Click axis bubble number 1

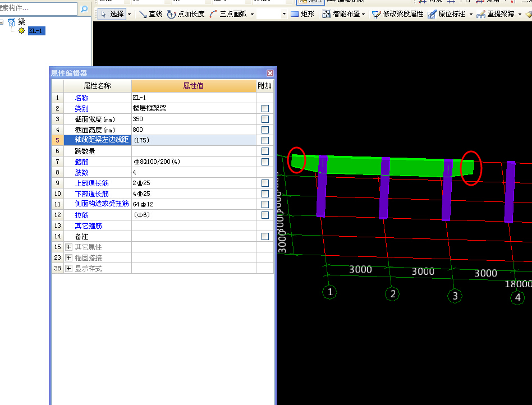click(x=329, y=292)
